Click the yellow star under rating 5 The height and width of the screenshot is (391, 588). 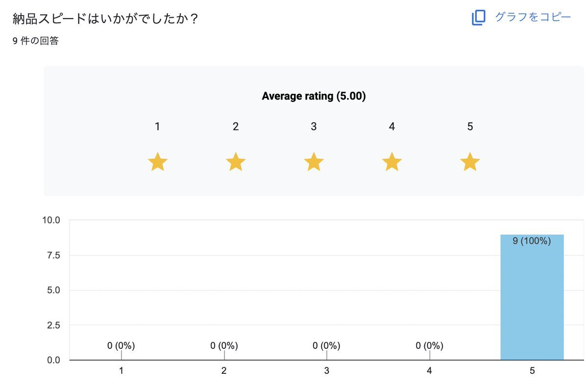point(470,161)
